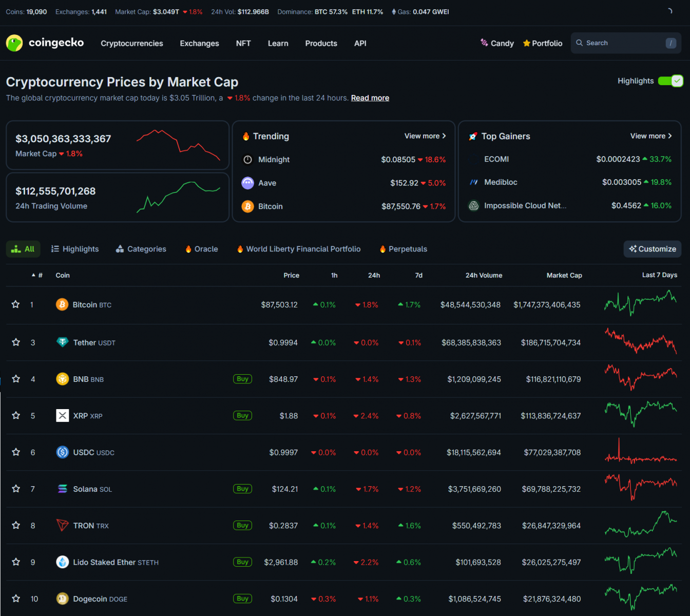Image resolution: width=690 pixels, height=616 pixels.
Task: Open Candy rewards icon
Action: 484,43
